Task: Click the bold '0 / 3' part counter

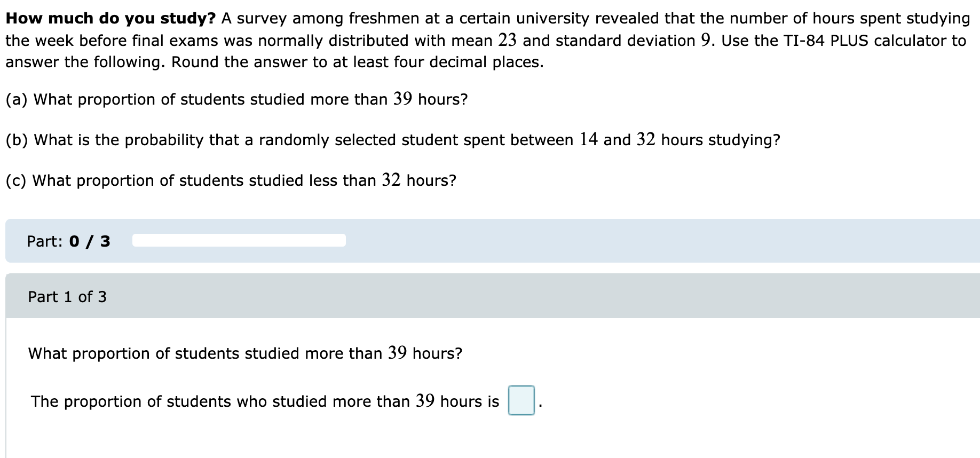Action: pos(90,241)
